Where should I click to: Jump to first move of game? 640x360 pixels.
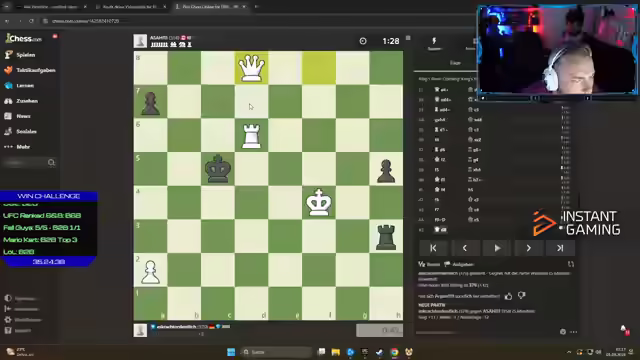pyautogui.click(x=433, y=248)
